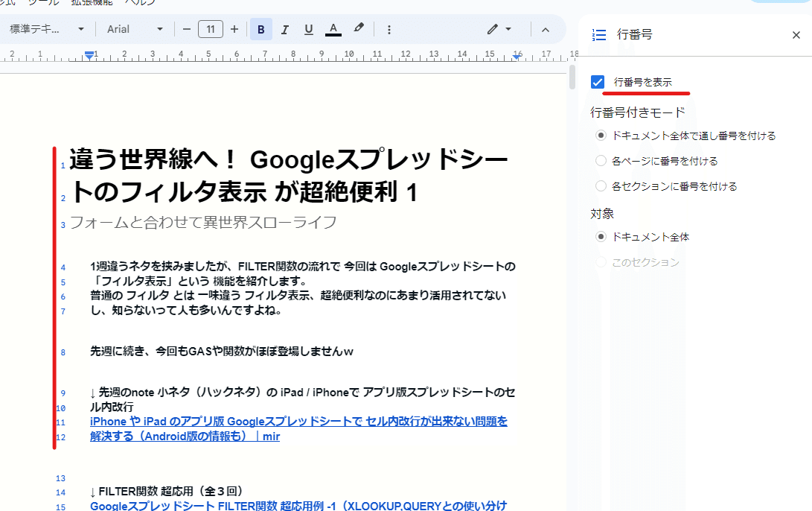Increase font size with plus button
The image size is (812, 511).
(234, 30)
